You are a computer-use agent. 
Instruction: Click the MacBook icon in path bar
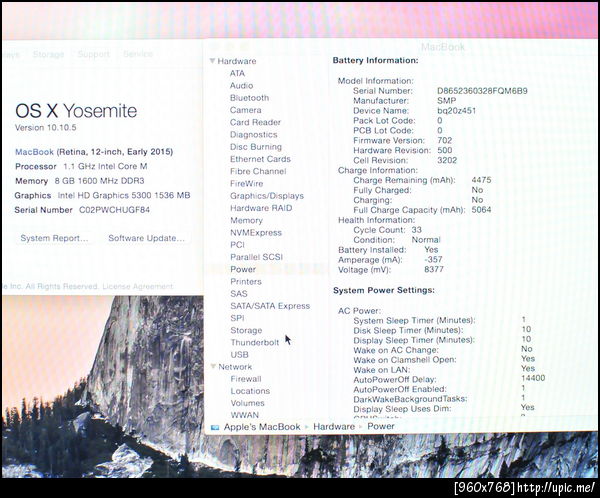pyautogui.click(x=215, y=427)
